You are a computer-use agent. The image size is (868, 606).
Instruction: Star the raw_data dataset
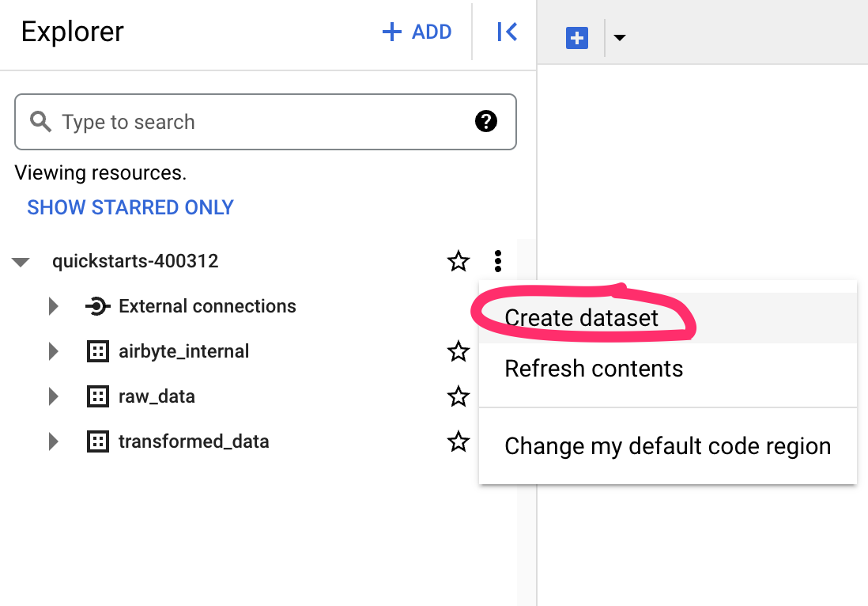coord(459,396)
